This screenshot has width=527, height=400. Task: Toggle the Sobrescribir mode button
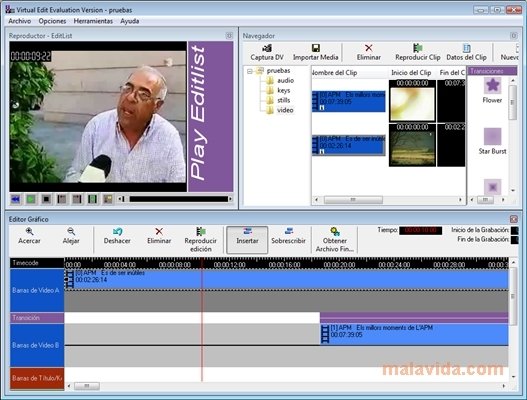tap(288, 236)
